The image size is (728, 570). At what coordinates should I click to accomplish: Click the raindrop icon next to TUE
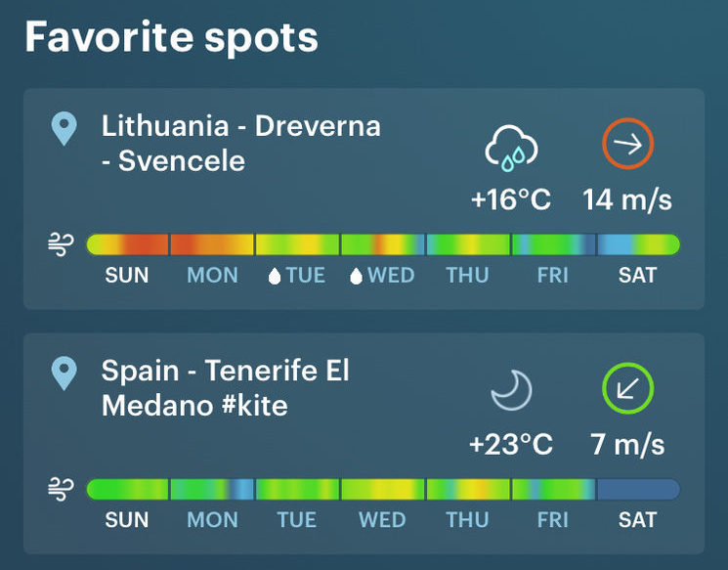[x=275, y=276]
